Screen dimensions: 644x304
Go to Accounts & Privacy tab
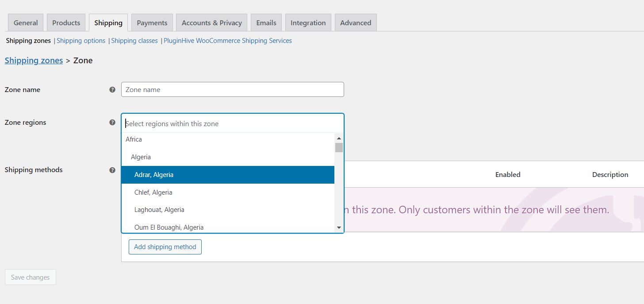(x=211, y=23)
